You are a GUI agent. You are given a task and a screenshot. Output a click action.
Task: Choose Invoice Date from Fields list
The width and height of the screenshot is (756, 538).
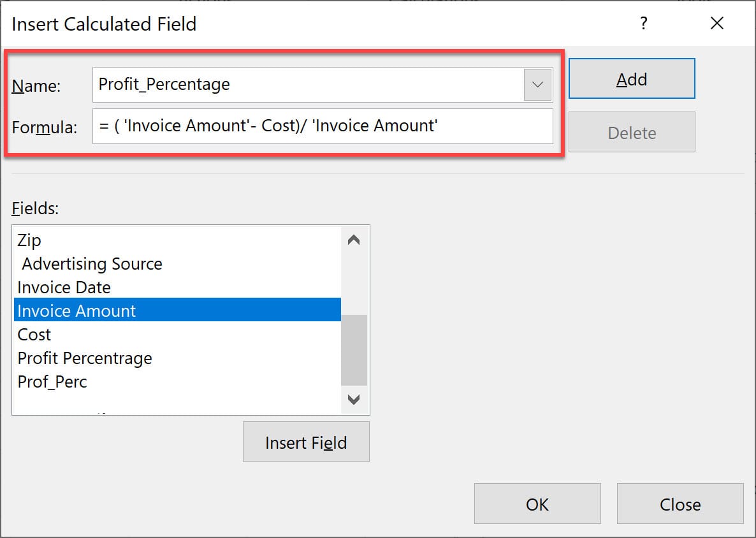click(64, 287)
